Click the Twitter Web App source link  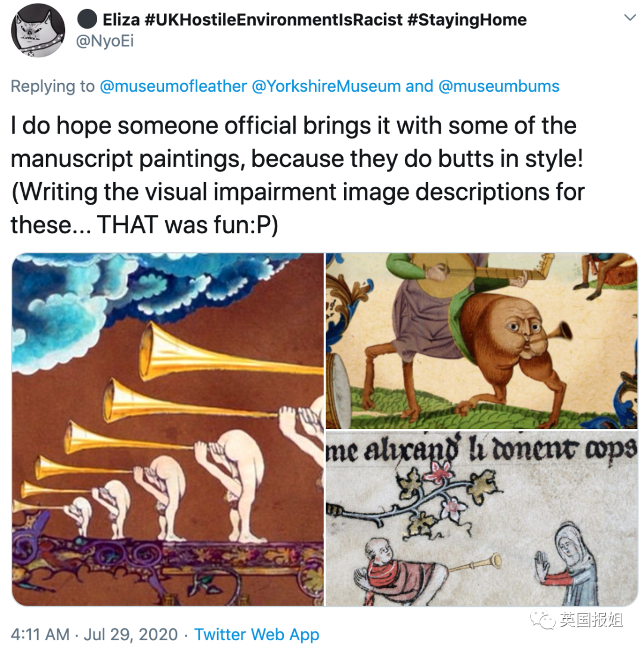[x=256, y=634]
